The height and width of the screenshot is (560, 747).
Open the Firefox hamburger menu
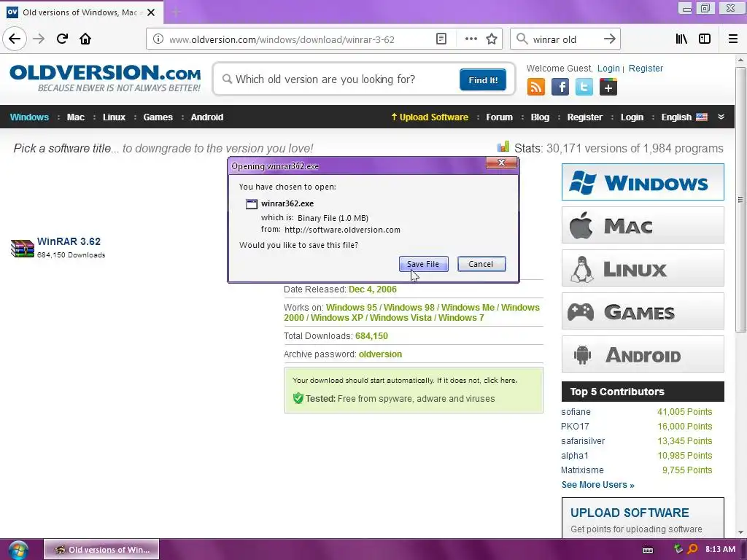point(733,39)
